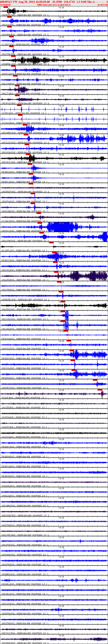Click the red pick flag above the TA.I03D.BHZ label
Screen dimensions: 108x644
click(100, 390)
